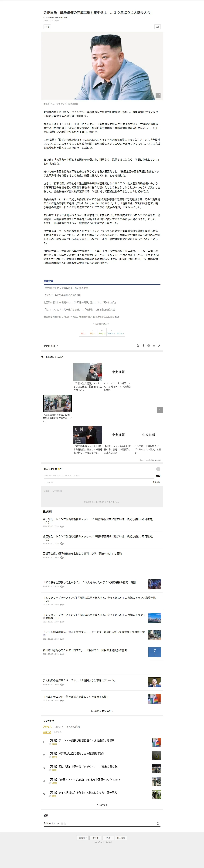Share the article on Facebook

143,346
